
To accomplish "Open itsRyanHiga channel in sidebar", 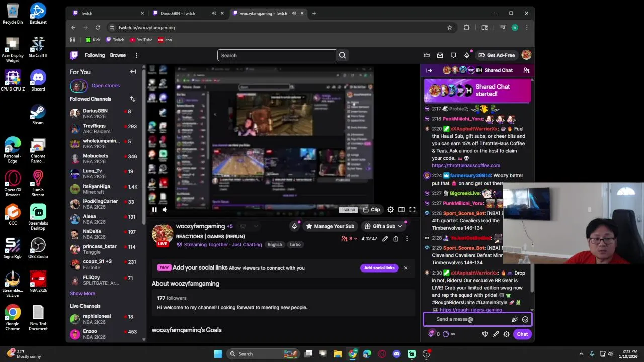I will click(x=106, y=189).
